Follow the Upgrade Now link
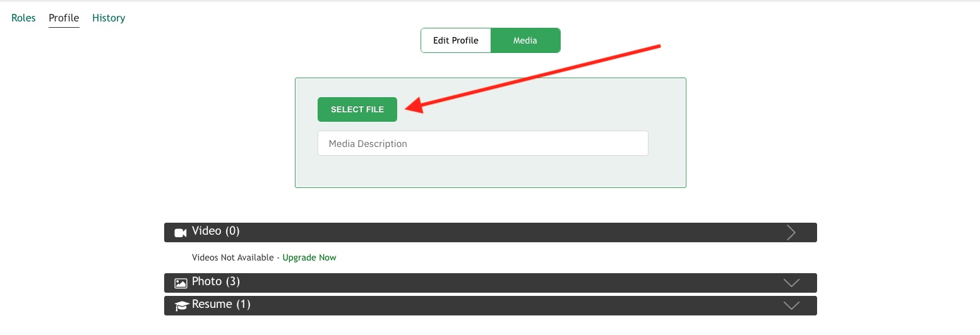 [x=309, y=257]
